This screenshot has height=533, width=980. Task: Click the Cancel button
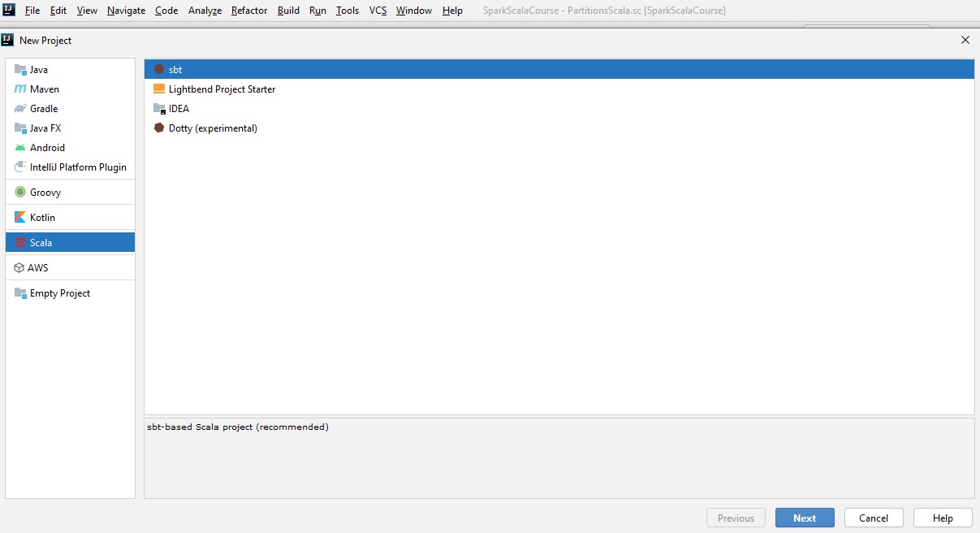click(x=874, y=518)
